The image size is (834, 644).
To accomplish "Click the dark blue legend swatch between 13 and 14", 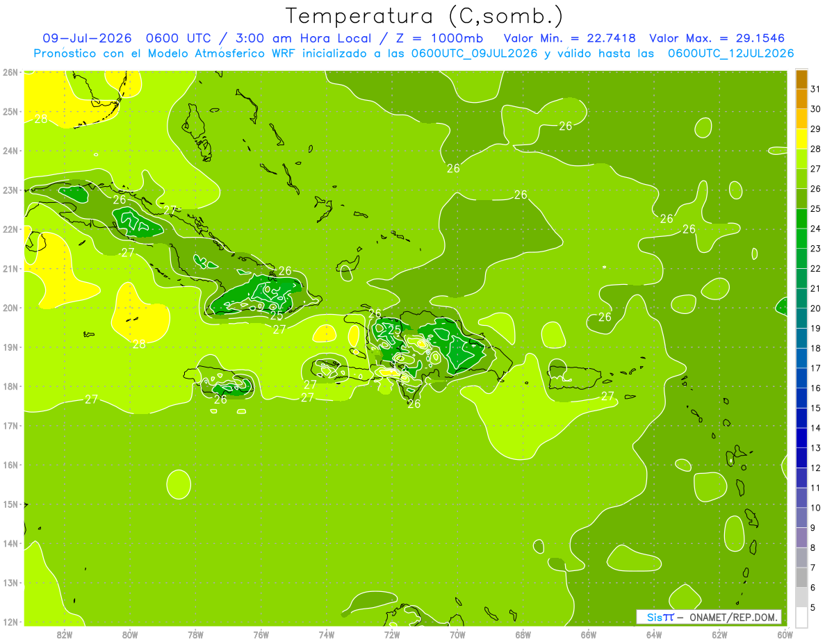I will [801, 438].
